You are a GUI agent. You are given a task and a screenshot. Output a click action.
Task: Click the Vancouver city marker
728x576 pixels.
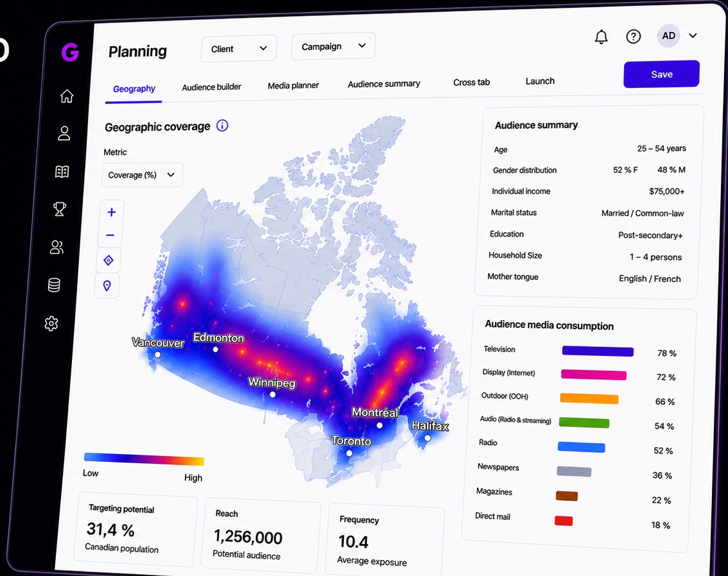157,355
